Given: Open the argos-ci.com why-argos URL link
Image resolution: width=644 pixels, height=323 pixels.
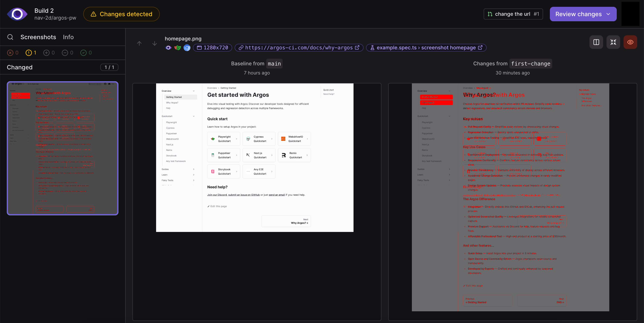Looking at the screenshot, I should [299, 47].
